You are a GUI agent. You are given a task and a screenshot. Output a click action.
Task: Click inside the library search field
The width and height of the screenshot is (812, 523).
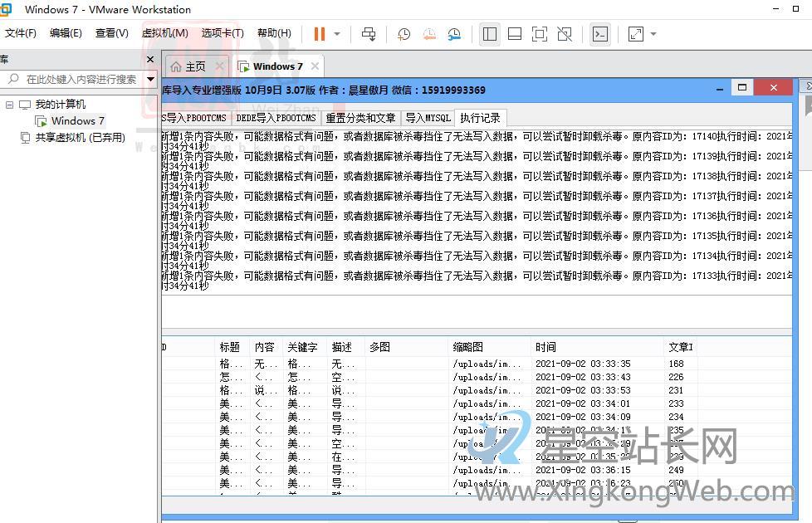click(x=75, y=78)
